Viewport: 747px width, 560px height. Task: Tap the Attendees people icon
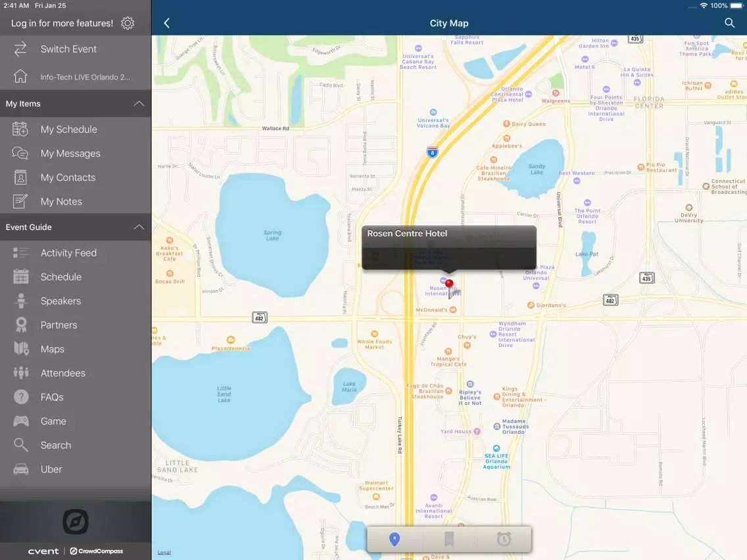click(20, 373)
